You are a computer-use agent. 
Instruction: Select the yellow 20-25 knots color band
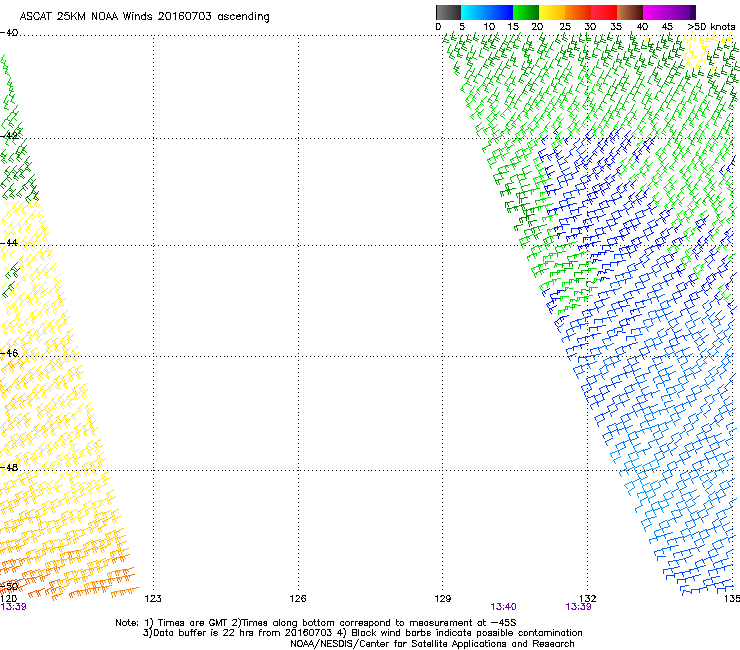552,12
